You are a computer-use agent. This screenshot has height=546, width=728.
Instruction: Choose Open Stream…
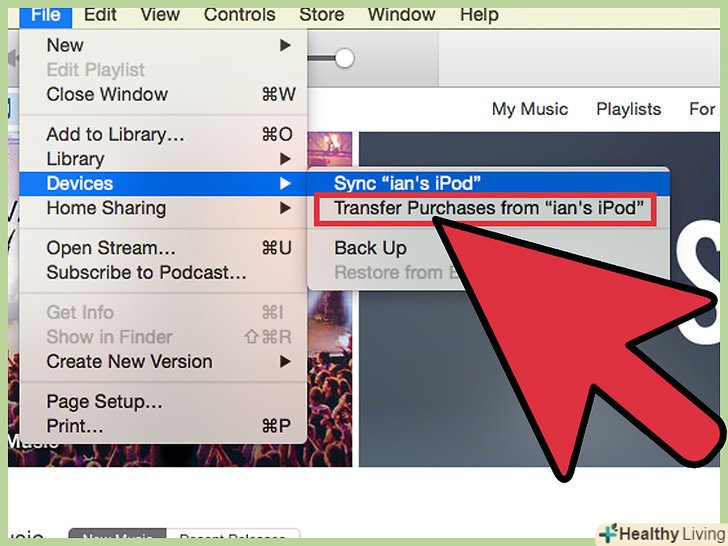pos(163,248)
